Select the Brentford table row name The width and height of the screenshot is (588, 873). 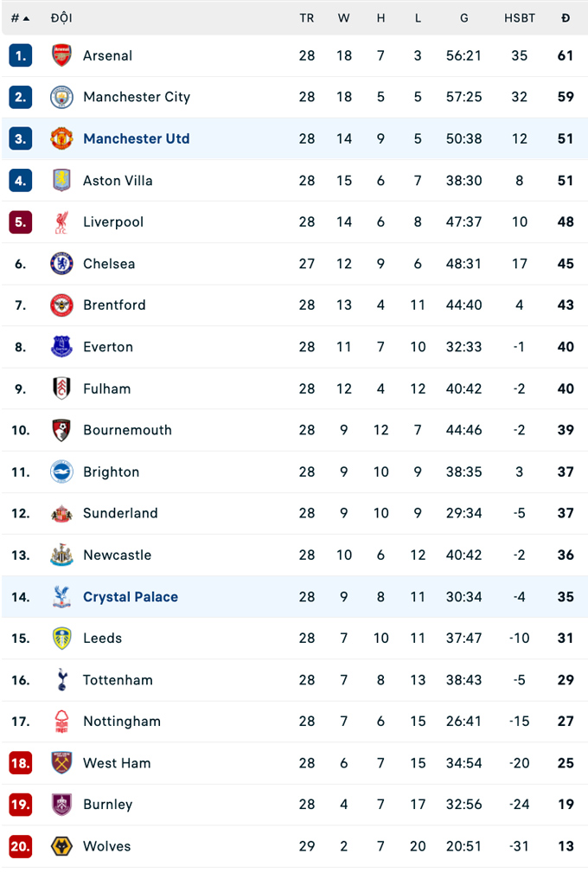click(114, 305)
